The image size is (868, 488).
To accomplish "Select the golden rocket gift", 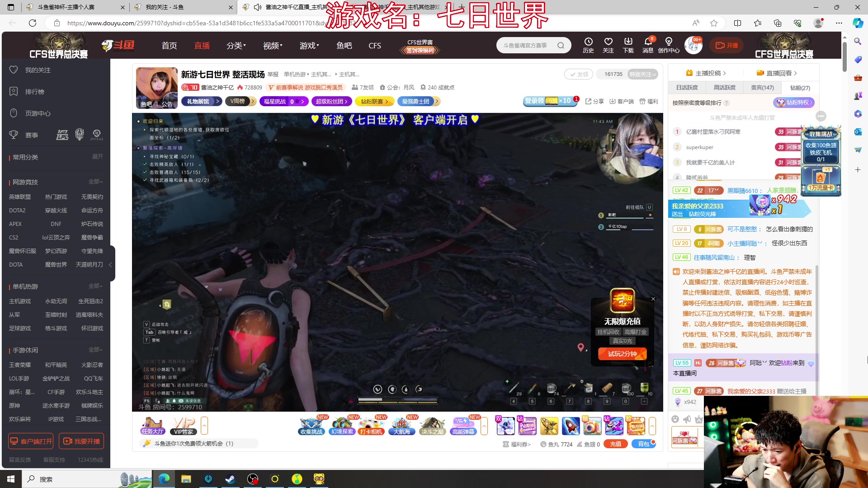I will 549,426.
